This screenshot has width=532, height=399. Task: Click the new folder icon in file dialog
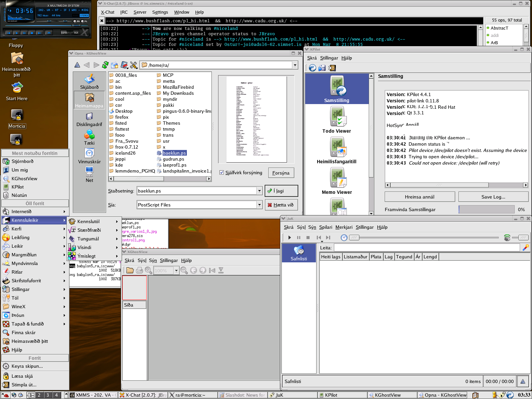click(x=115, y=65)
